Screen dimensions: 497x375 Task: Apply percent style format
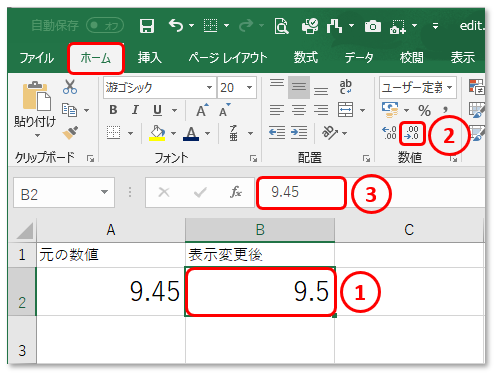tap(424, 110)
